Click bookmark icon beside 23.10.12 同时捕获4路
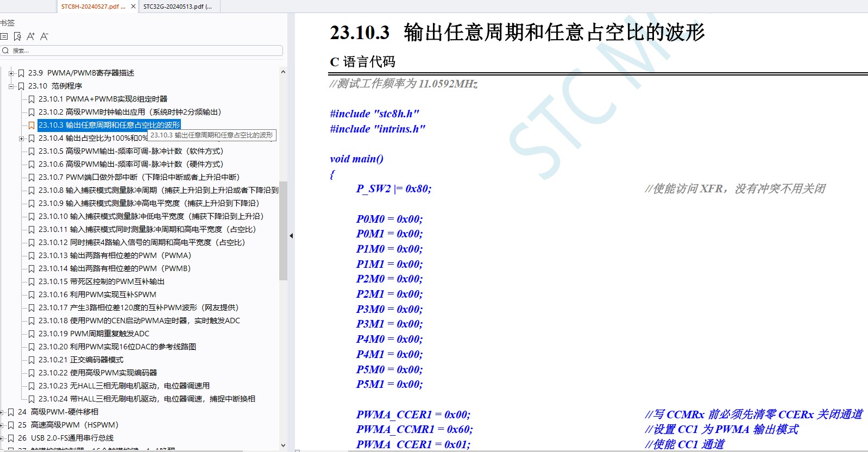 32,242
